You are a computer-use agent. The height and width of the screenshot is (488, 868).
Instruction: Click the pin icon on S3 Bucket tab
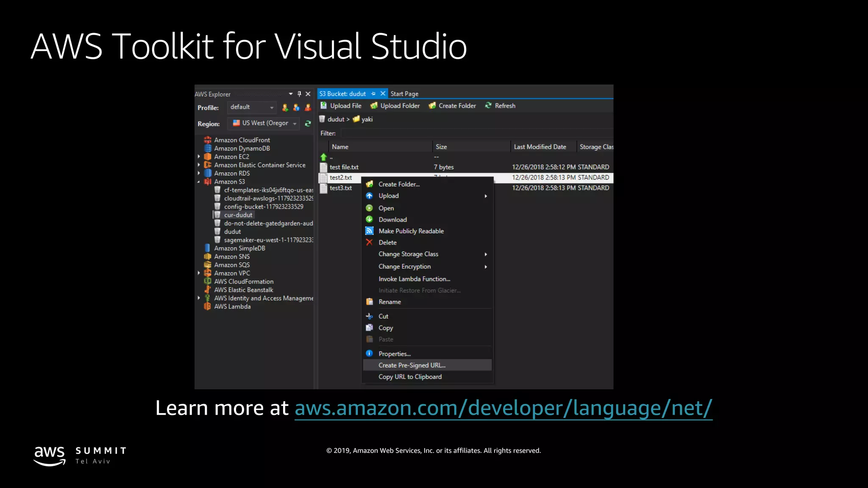[373, 94]
